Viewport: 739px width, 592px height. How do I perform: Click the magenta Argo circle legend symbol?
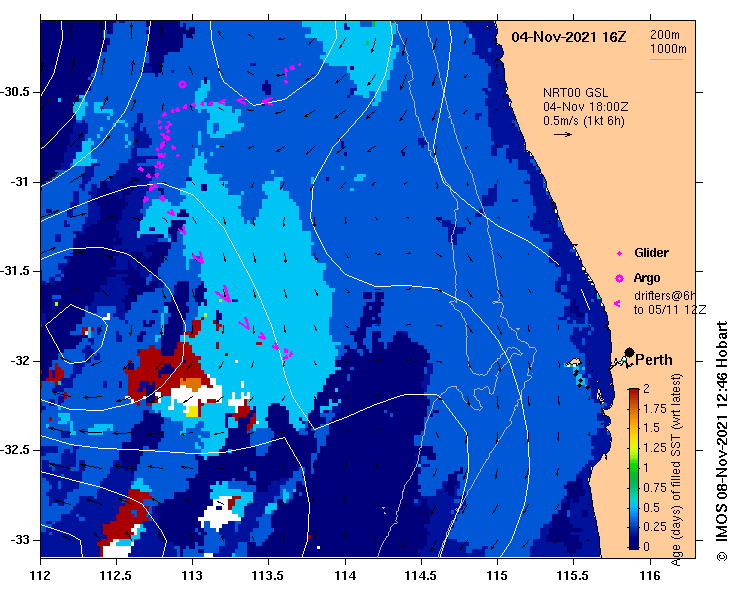[619, 279]
